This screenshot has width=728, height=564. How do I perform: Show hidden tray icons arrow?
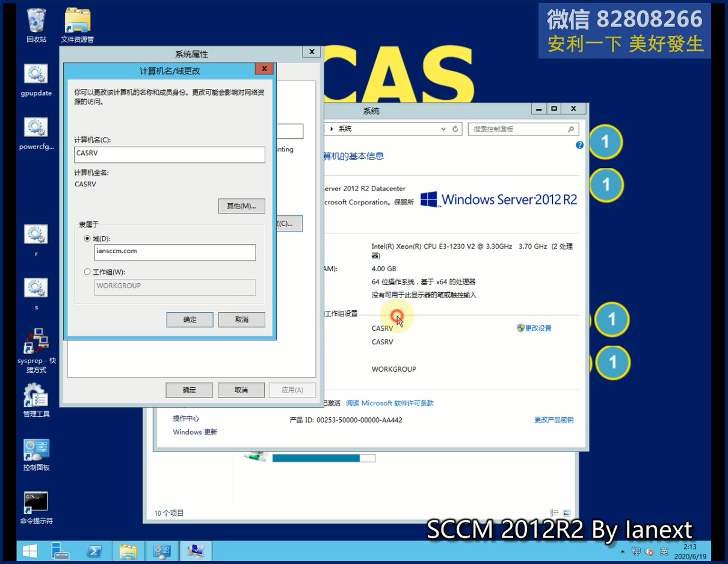(x=623, y=551)
